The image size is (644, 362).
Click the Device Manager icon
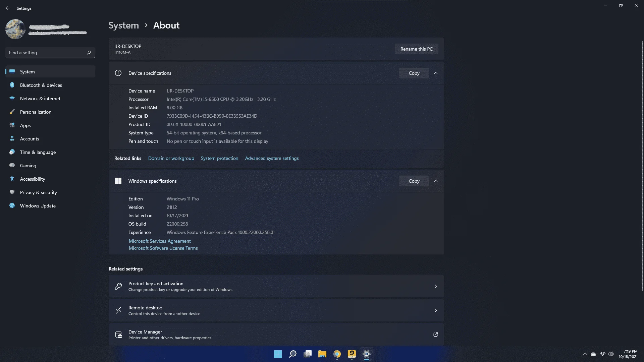tap(118, 335)
